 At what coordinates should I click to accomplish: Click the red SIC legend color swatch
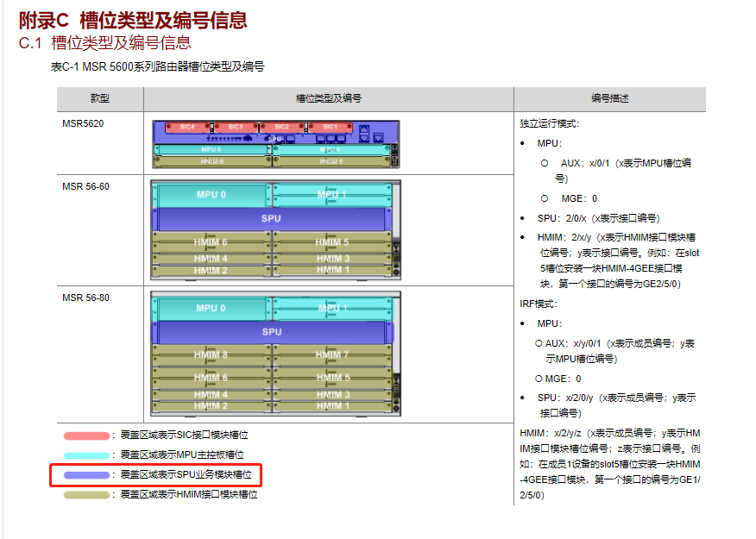[87, 436]
